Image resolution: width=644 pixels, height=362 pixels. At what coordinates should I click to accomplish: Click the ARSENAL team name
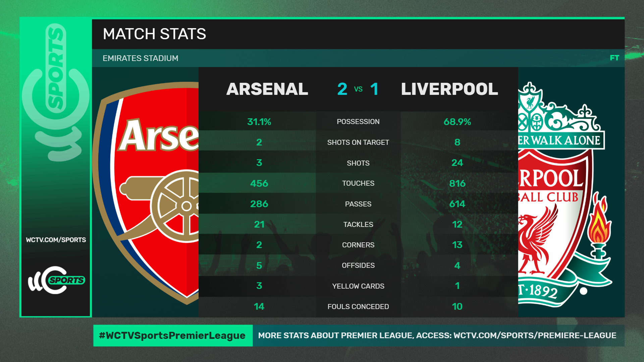pos(267,89)
